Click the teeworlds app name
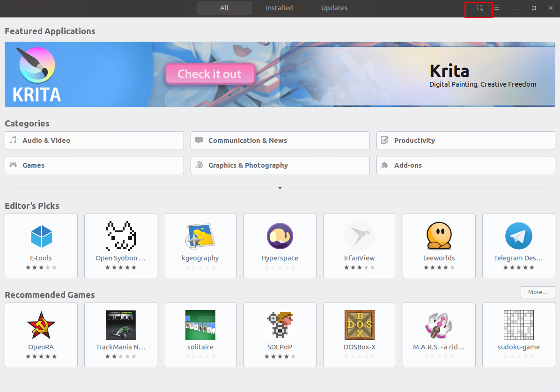Viewport: 560px width, 392px height. 439,258
